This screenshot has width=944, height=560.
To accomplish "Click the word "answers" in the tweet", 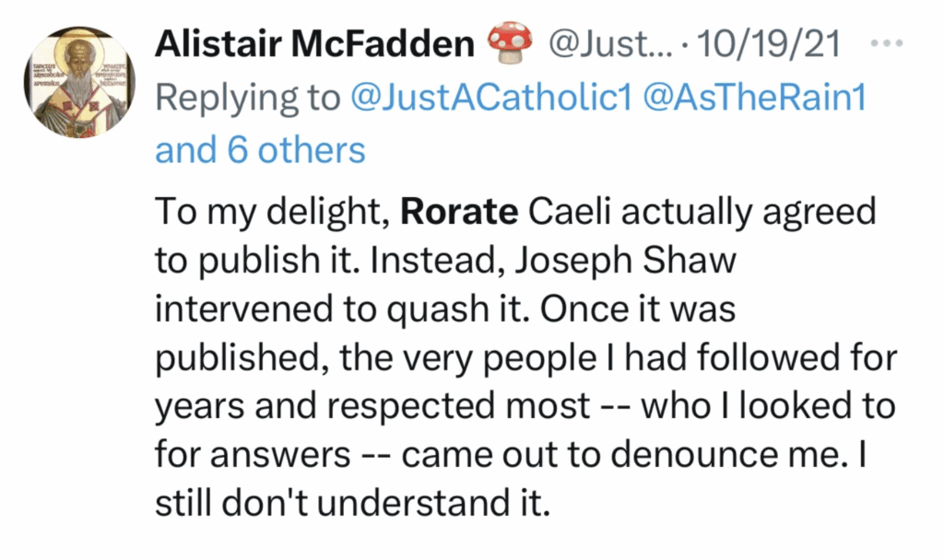I will point(283,456).
